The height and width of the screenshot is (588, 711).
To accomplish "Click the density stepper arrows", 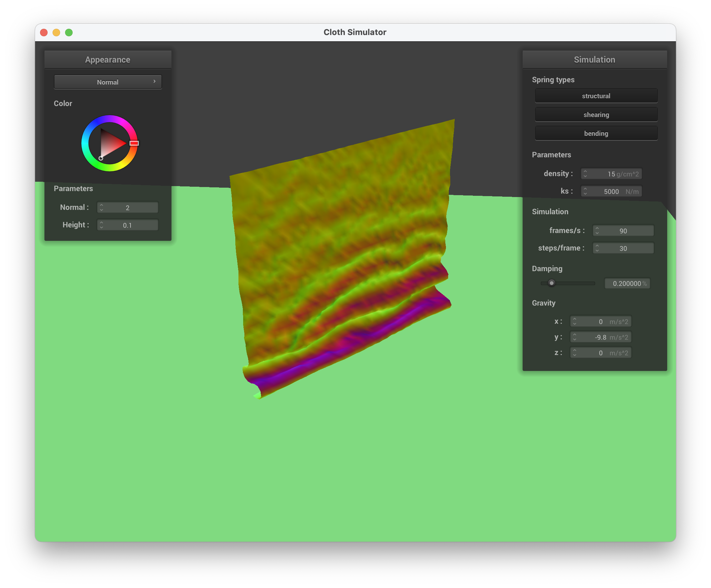I will [x=585, y=174].
